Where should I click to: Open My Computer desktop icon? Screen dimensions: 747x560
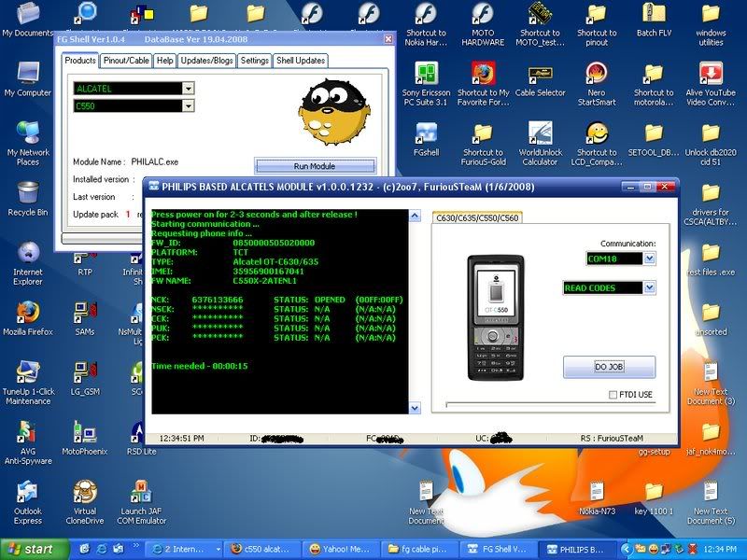(x=28, y=79)
